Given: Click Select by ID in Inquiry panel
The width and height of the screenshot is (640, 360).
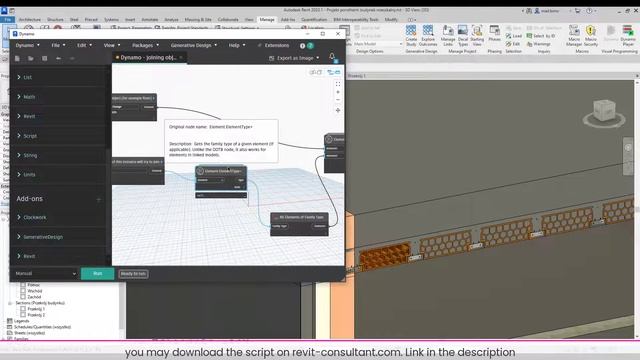Looking at the screenshot, I should pyautogui.click(x=541, y=36).
